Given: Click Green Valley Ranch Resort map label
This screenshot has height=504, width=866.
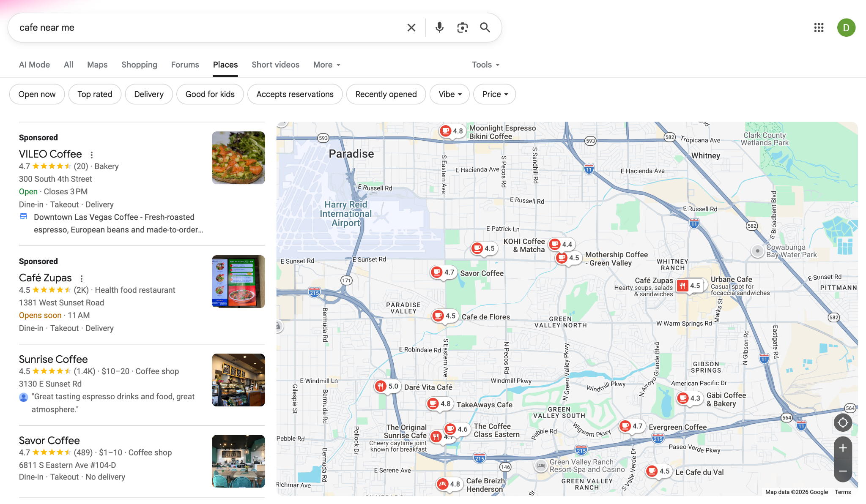Looking at the screenshot, I should click(587, 466).
